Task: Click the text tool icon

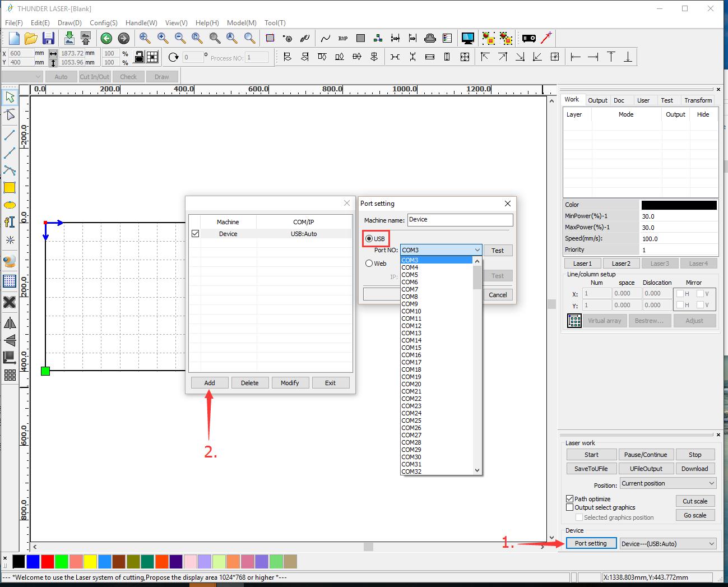Action: coord(10,222)
